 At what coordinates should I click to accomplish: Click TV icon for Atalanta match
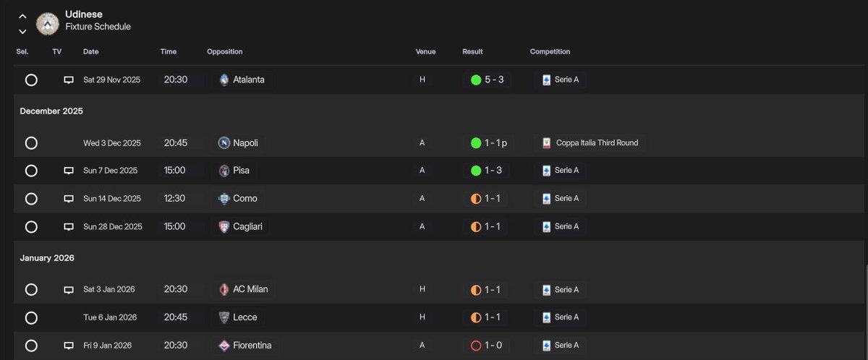point(69,80)
